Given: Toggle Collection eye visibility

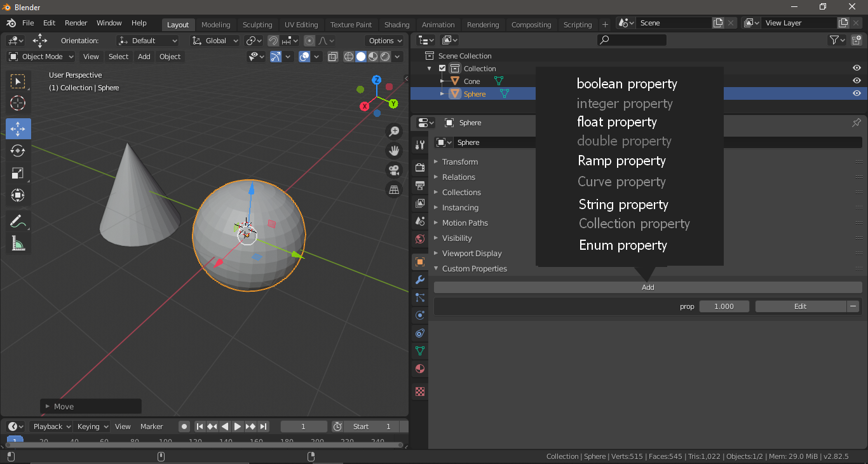Looking at the screenshot, I should point(857,68).
